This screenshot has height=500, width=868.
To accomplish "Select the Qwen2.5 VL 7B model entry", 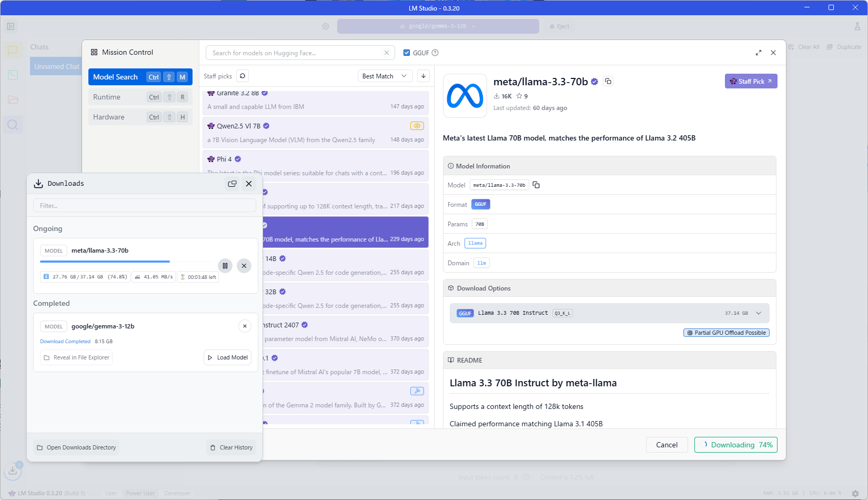I will tap(315, 133).
